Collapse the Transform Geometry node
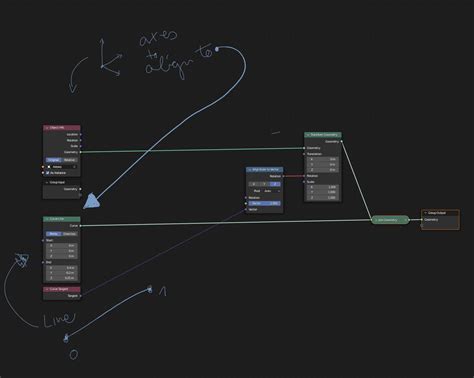This screenshot has width=474, height=378. click(308, 135)
